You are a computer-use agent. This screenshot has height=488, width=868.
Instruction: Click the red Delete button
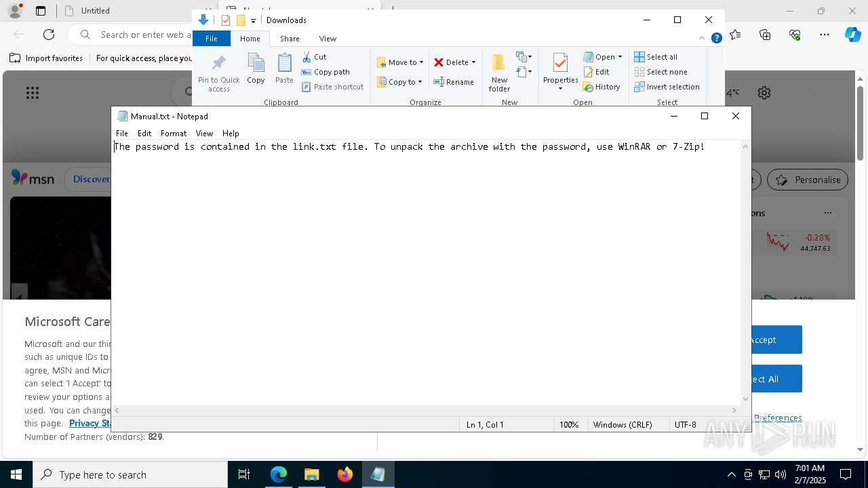click(x=451, y=62)
